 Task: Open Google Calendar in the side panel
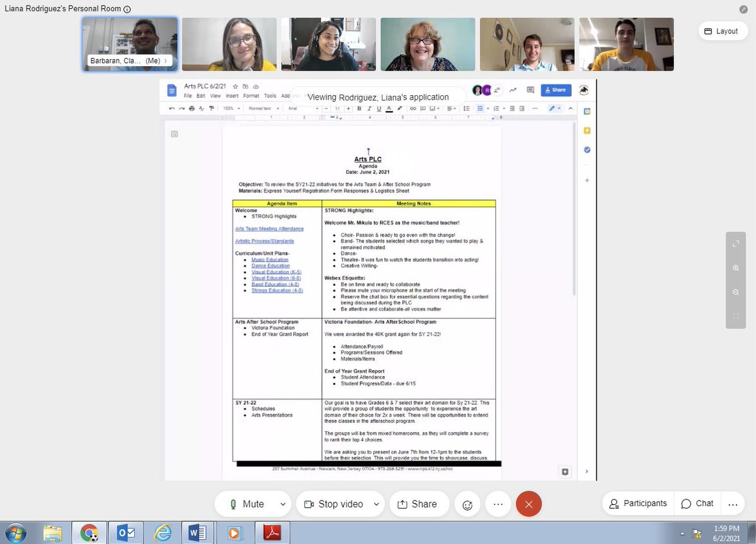[587, 112]
